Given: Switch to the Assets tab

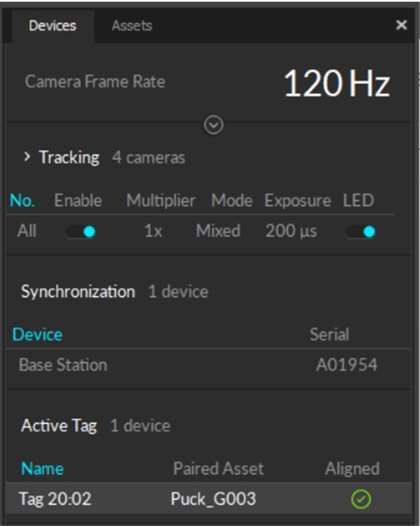Looking at the screenshot, I should pyautogui.click(x=132, y=26).
